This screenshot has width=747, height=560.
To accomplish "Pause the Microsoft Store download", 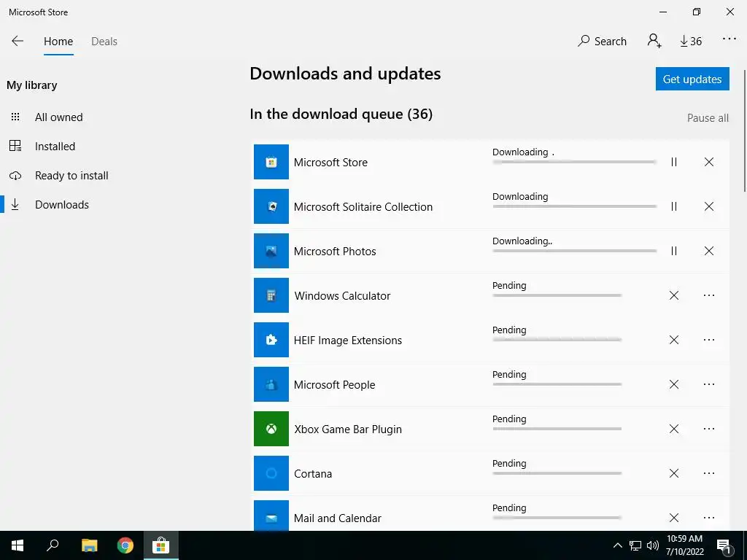I will [673, 162].
